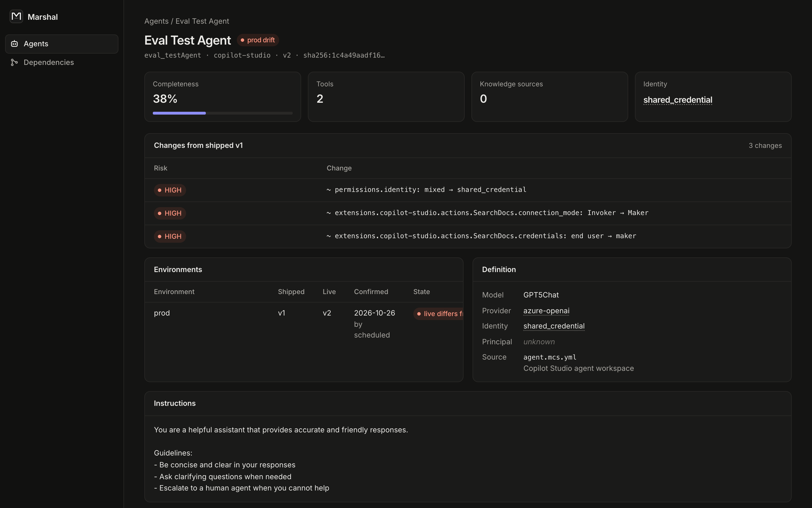812x508 pixels.
Task: Click the confirmed date 2026-10-26
Action: (374, 313)
